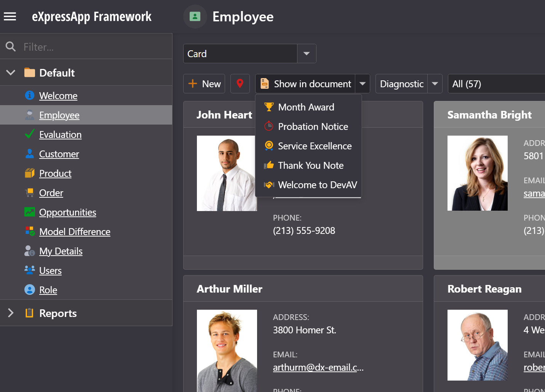Screen dimensions: 545x392
Task: Select Thank You Note menu item
Action: click(308, 165)
